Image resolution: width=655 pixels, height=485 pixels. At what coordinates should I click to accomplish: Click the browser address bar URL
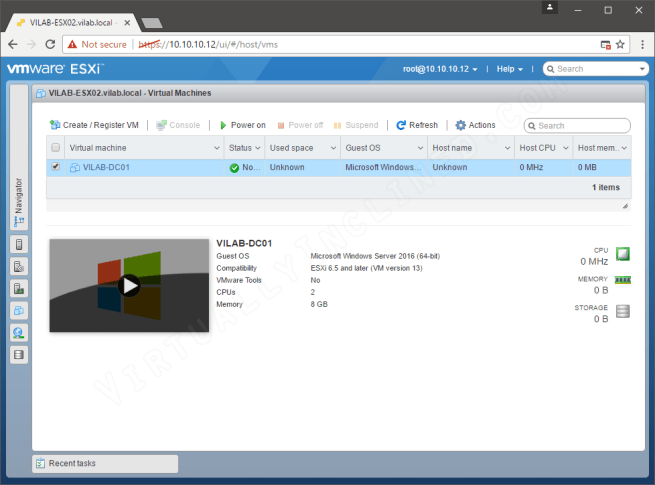coord(208,44)
